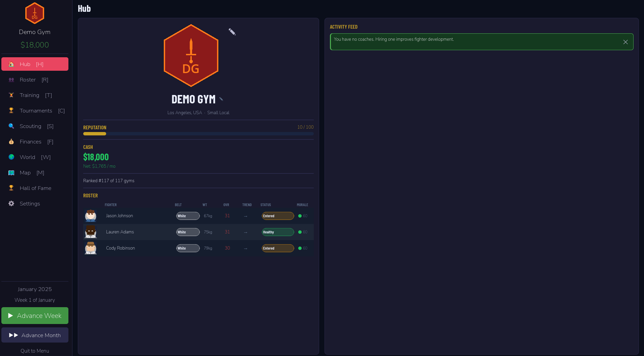Open Hall of Fame page
This screenshot has width=644, height=356.
point(35,188)
